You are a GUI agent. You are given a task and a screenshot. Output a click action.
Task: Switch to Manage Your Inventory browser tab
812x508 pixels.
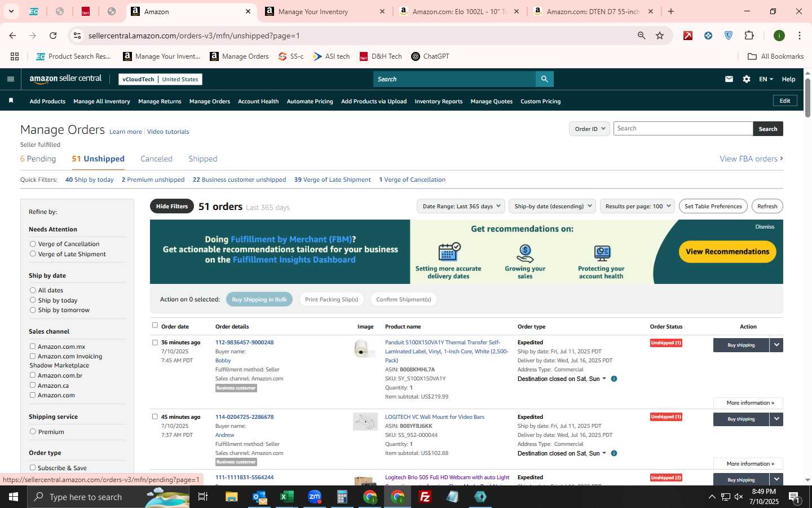click(324, 11)
